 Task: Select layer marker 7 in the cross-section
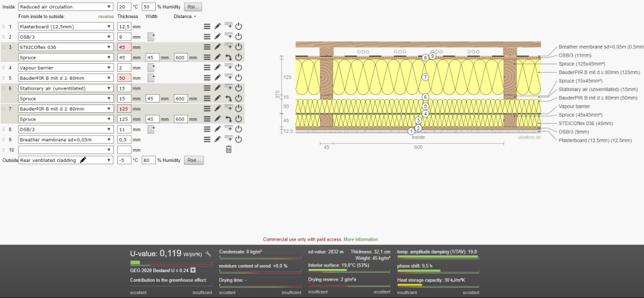[x=426, y=77]
